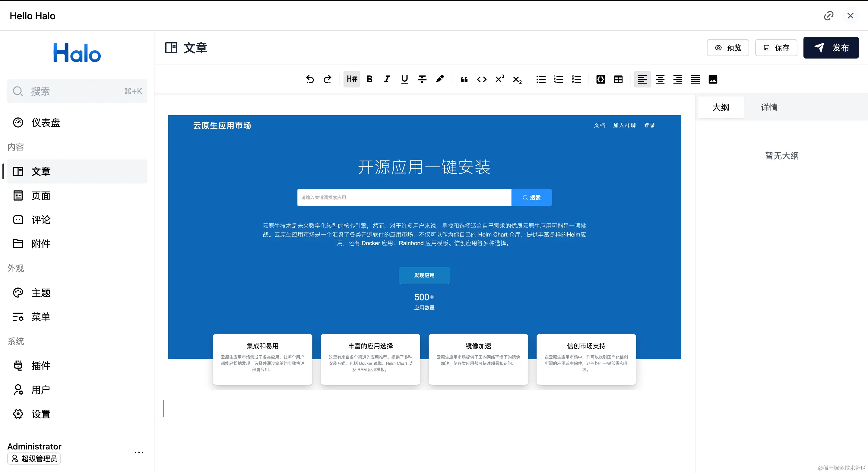The image size is (868, 473).
Task: Insert a table
Action: [x=618, y=79]
